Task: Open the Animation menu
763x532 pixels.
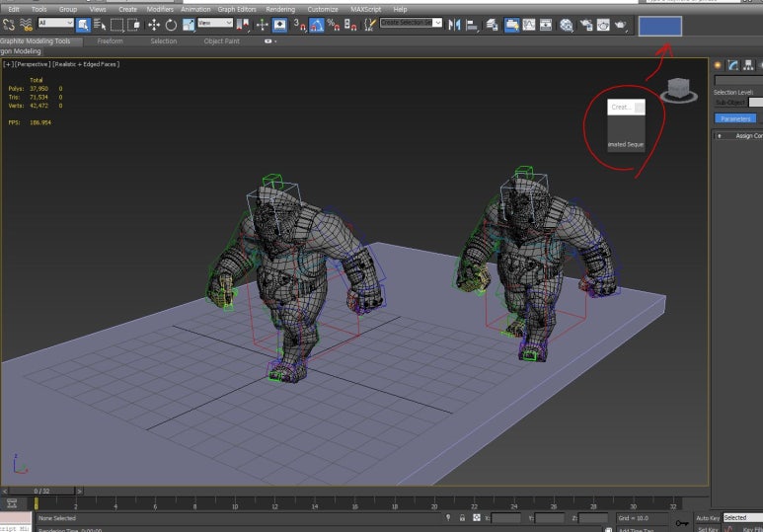Action: 195,9
